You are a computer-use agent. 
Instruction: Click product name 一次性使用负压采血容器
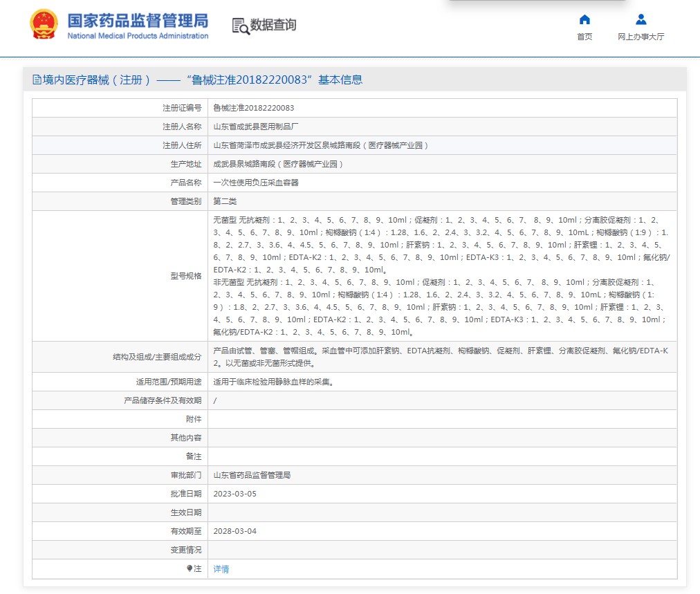[256, 183]
